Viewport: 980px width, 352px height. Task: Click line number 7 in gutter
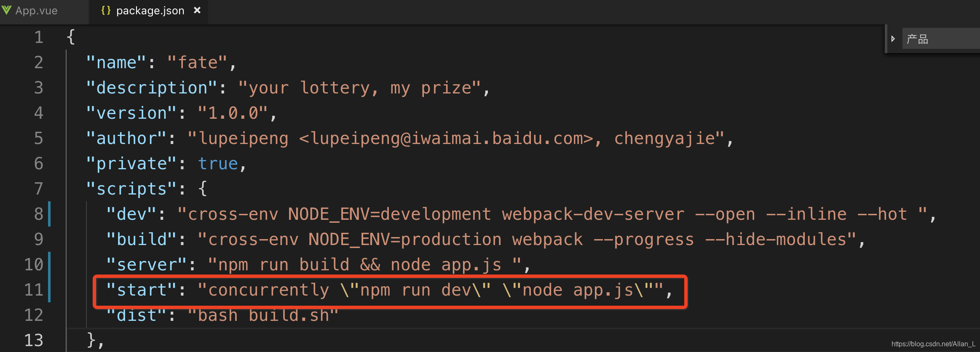pyautogui.click(x=39, y=189)
